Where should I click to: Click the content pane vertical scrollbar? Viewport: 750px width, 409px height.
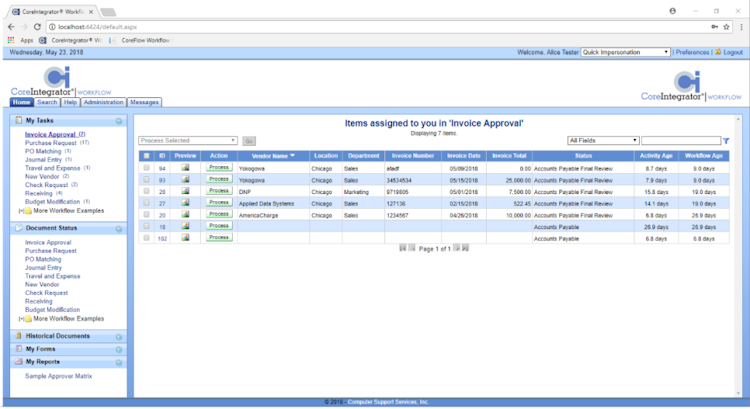pyautogui.click(x=738, y=256)
